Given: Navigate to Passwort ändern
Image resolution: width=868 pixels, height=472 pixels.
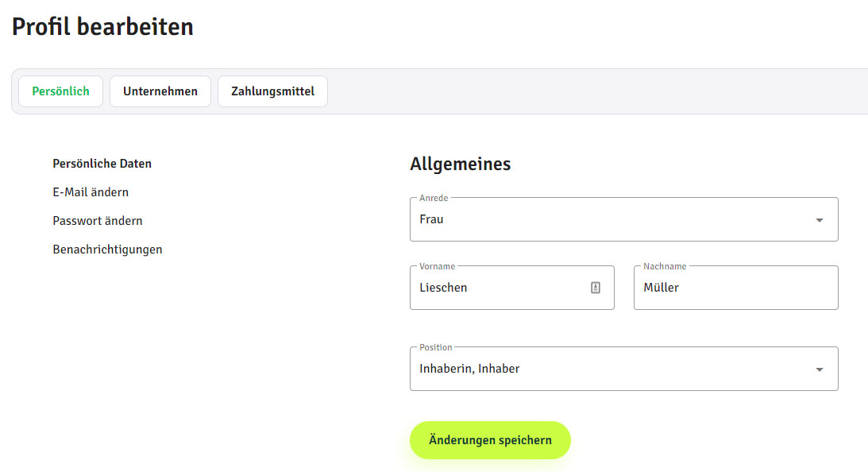Looking at the screenshot, I should coord(98,221).
